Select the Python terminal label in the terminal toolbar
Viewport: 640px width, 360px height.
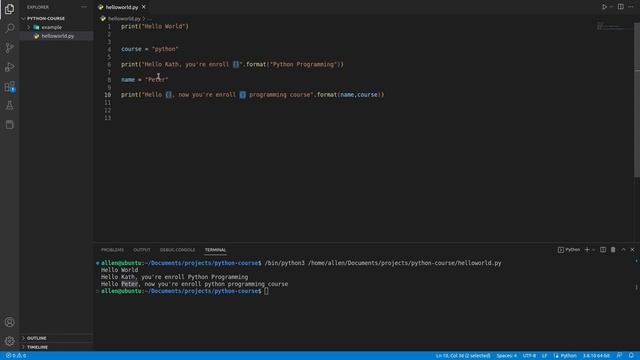pyautogui.click(x=569, y=250)
